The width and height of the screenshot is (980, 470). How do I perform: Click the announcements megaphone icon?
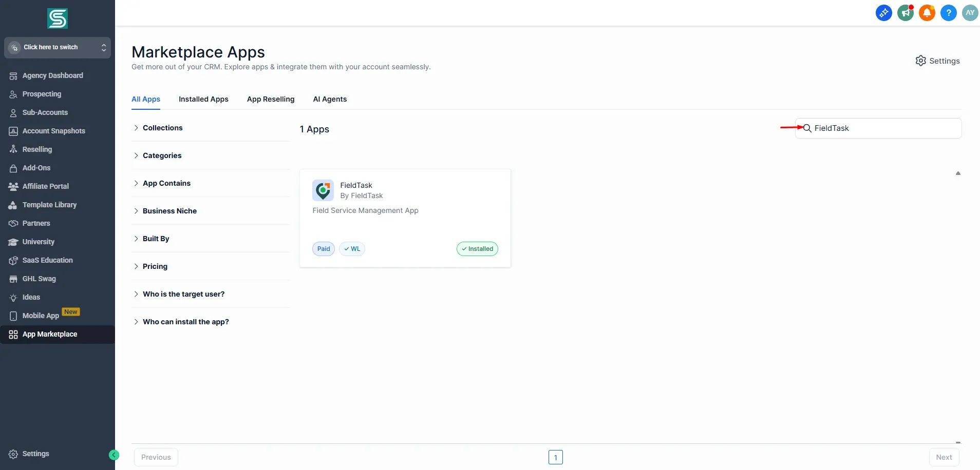(x=905, y=13)
